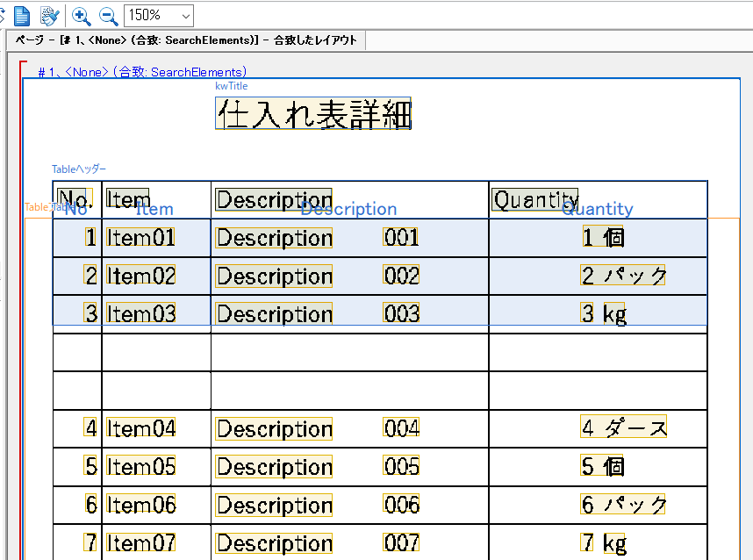Viewport: 753px width, 560px height.
Task: Click the Tableヘッダー label
Action: (x=79, y=169)
